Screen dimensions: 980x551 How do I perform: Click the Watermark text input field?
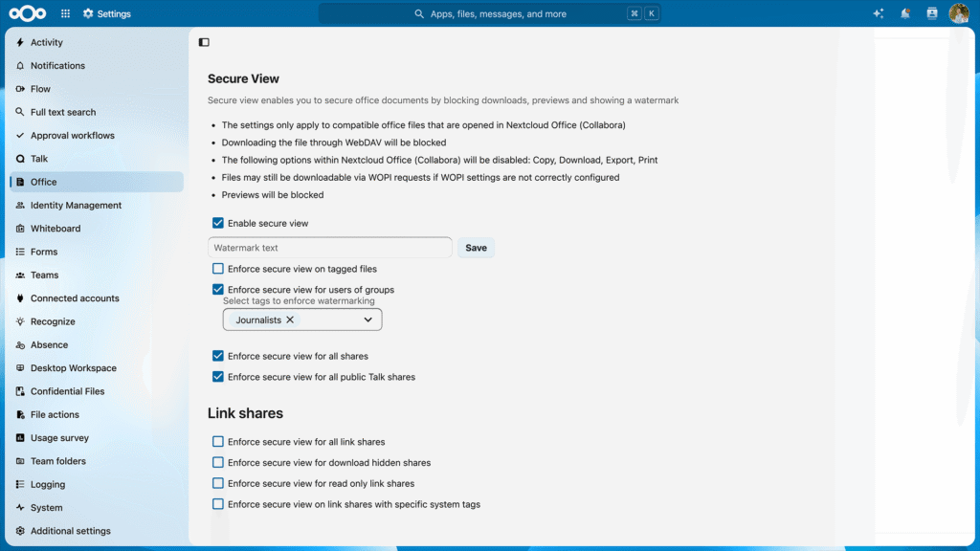pyautogui.click(x=330, y=248)
